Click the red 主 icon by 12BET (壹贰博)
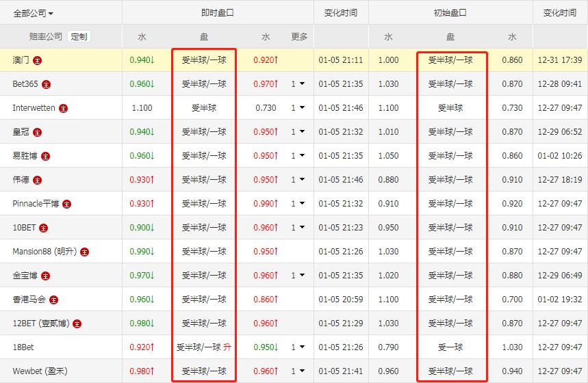This screenshot has width=588, height=383. point(77,323)
